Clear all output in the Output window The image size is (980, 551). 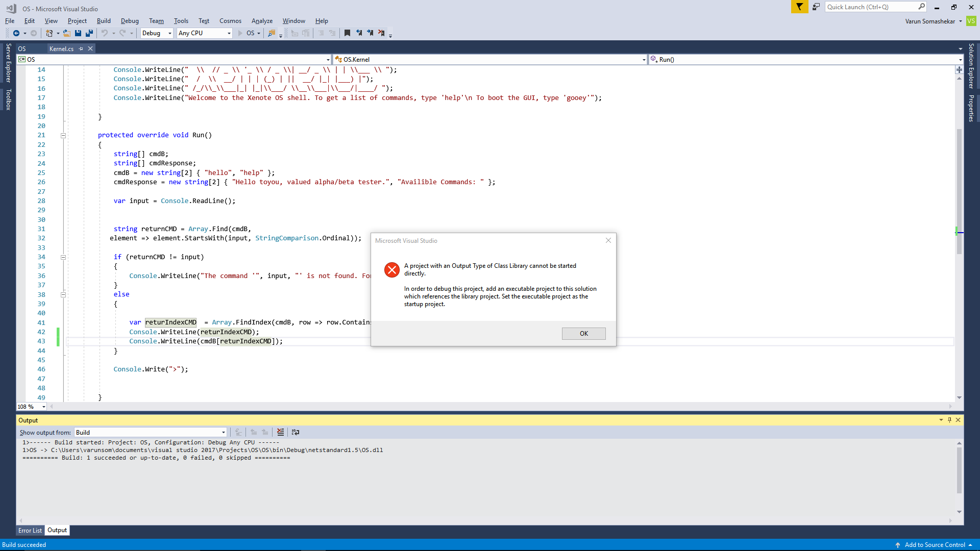point(280,432)
